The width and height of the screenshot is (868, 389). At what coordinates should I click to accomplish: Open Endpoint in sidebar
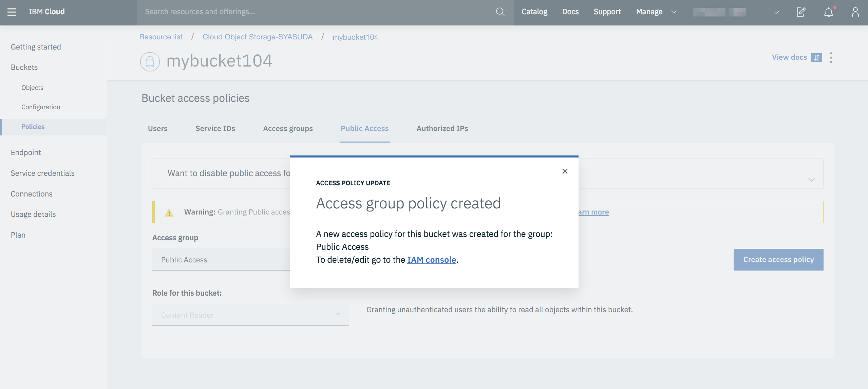[x=26, y=153]
